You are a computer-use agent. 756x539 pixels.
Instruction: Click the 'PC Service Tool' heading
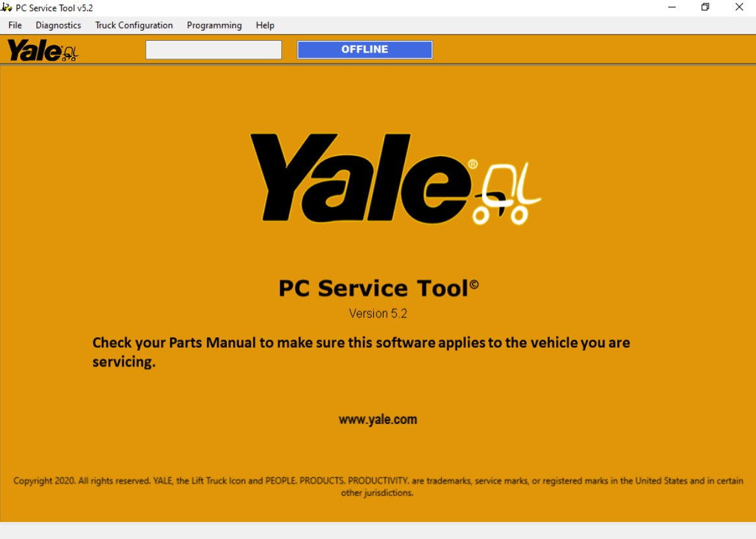[x=378, y=288]
